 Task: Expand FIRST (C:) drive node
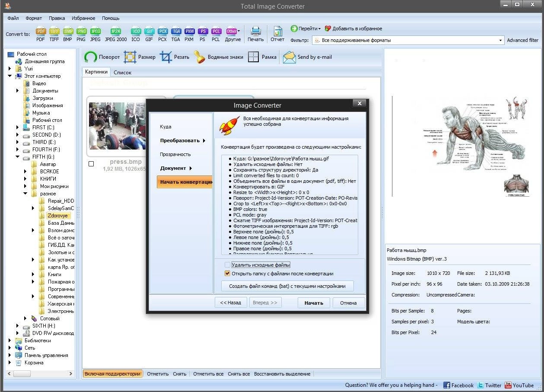click(18, 127)
